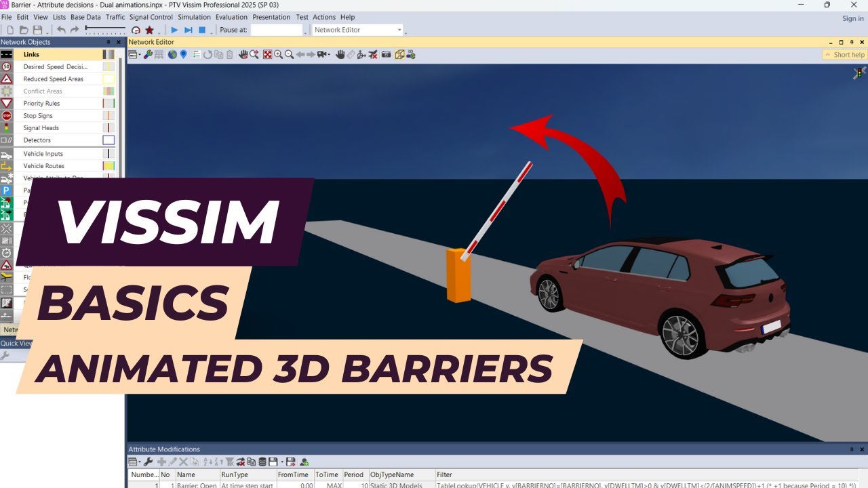
Task: Click the speed limit 50 sign icon
Action: tap(6, 66)
